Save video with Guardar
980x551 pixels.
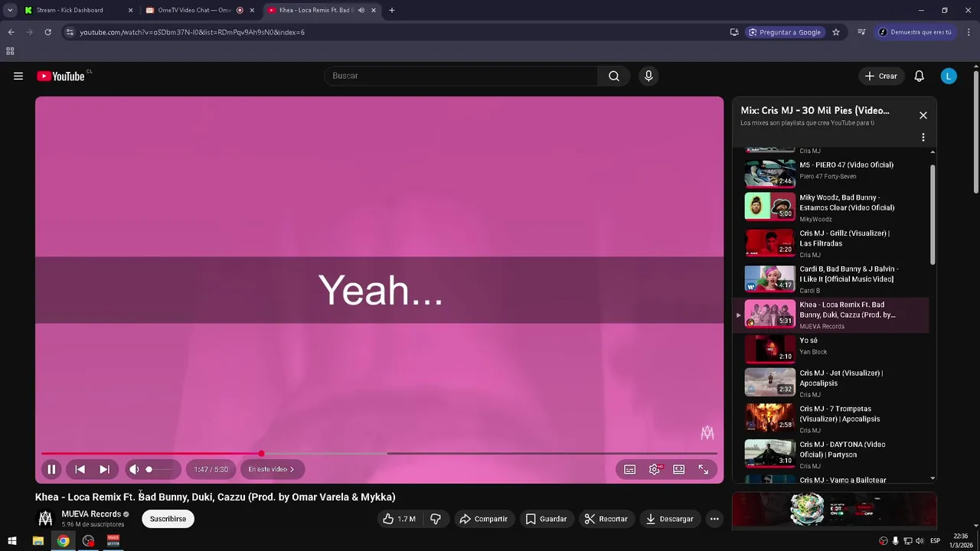[546, 519]
